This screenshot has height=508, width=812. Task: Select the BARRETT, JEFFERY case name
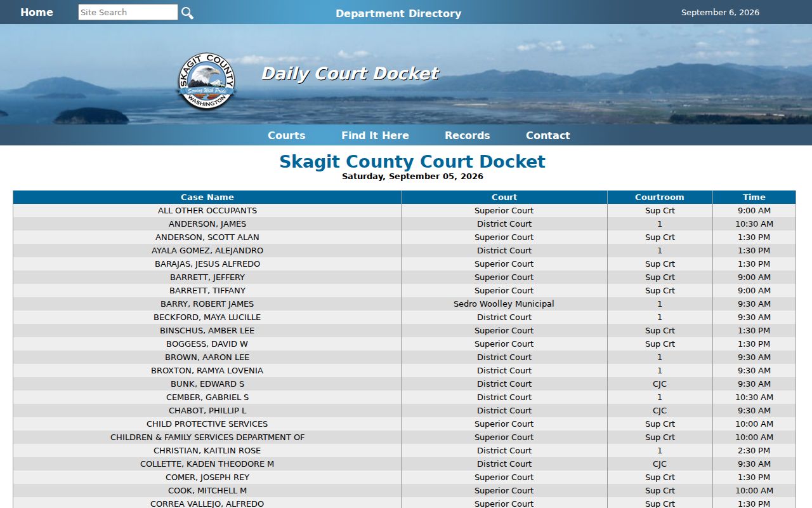pyautogui.click(x=207, y=277)
